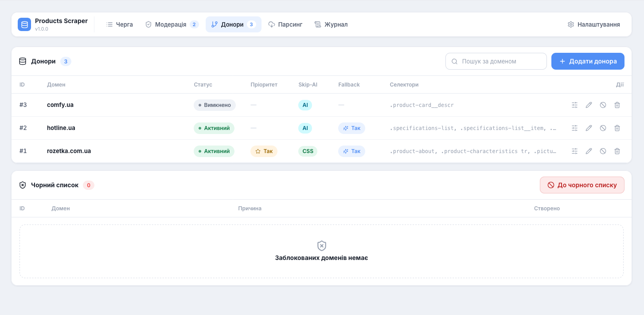Switch to the Модерація tab
The image size is (644, 315).
tap(172, 24)
